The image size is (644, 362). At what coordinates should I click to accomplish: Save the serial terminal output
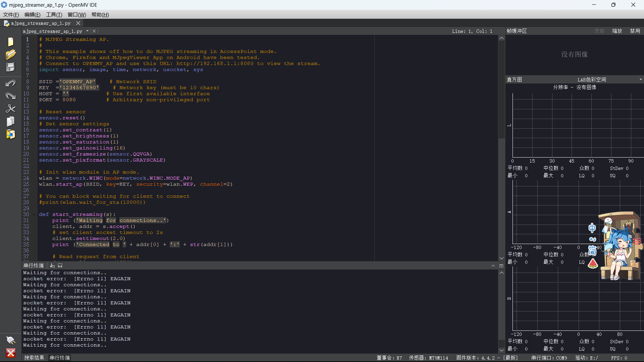tap(60, 265)
